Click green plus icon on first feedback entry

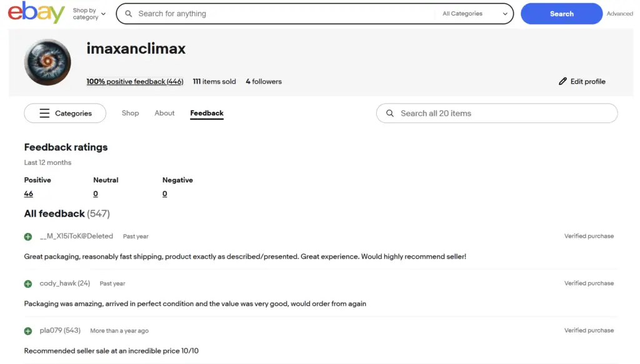coord(28,237)
